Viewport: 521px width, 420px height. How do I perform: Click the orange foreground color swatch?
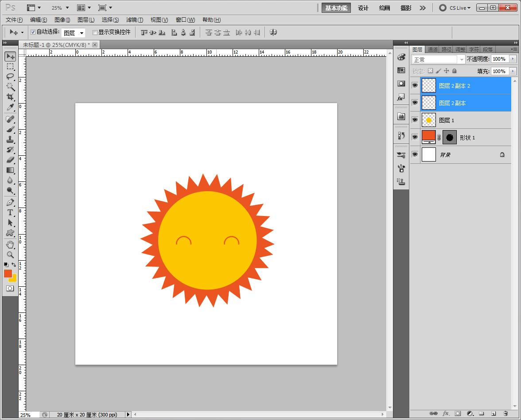click(x=8, y=274)
